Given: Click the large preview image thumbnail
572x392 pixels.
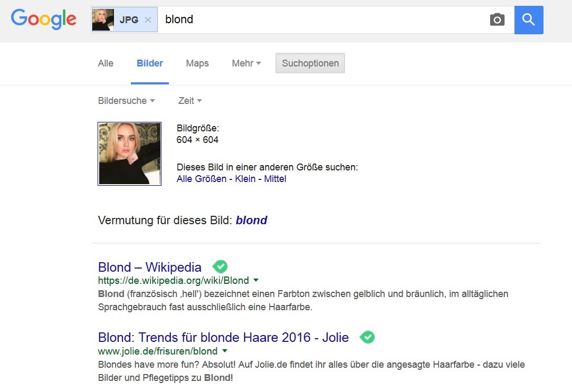Looking at the screenshot, I should (129, 154).
